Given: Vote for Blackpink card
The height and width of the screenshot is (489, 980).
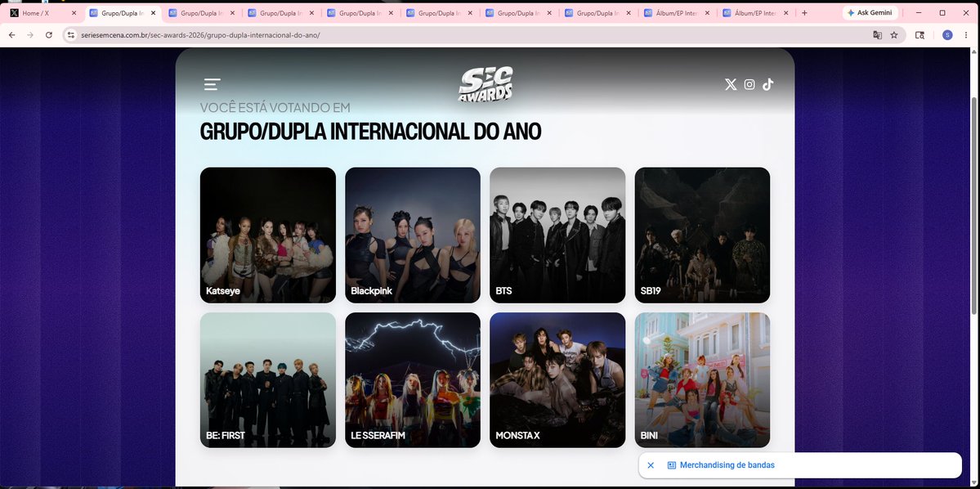Looking at the screenshot, I should (x=413, y=236).
